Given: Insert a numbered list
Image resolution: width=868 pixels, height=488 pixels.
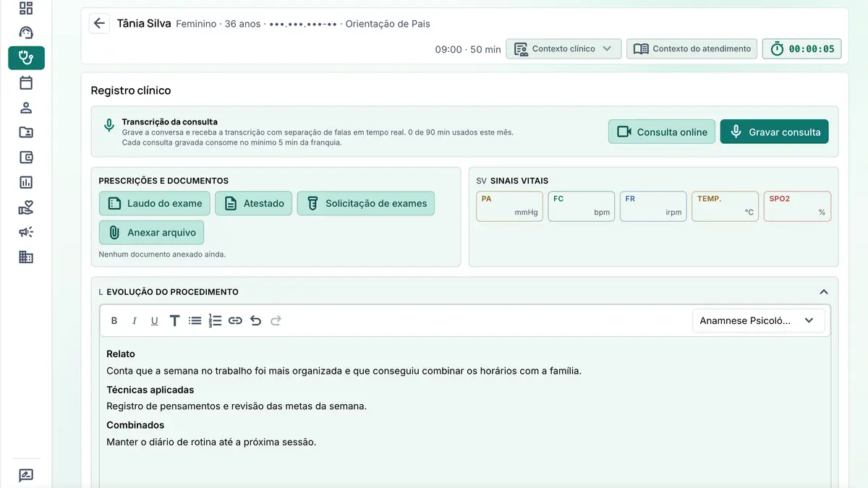Looking at the screenshot, I should tap(215, 320).
